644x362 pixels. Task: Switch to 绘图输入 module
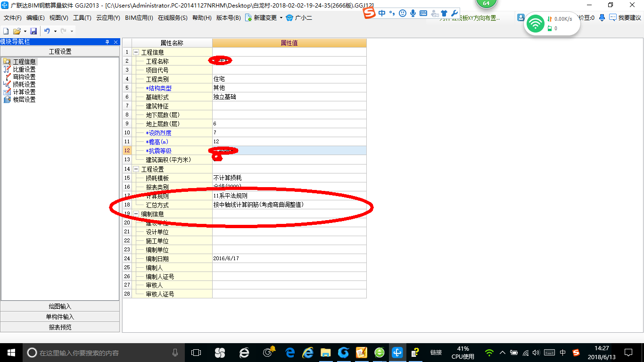[x=60, y=306]
